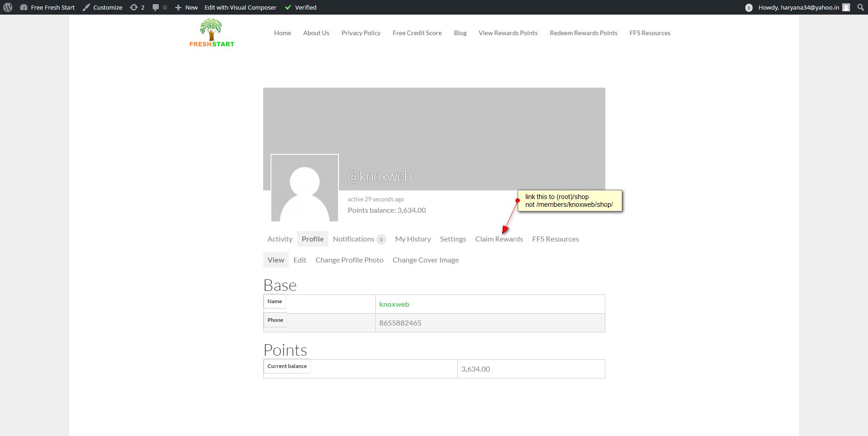
Task: Click the admin bar user avatar
Action: (x=846, y=7)
